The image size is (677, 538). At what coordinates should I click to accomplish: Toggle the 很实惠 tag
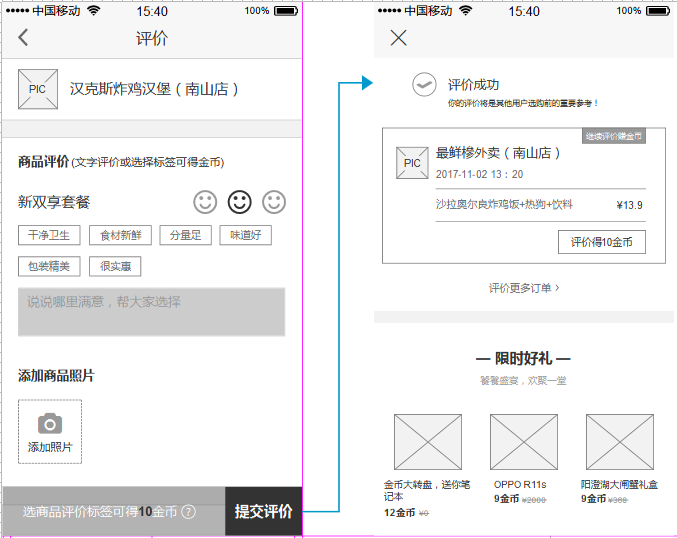(115, 266)
